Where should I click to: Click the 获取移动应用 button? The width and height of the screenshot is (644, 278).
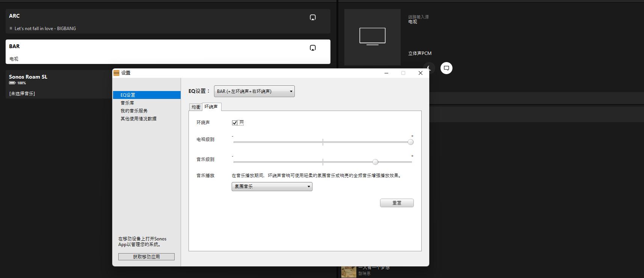[x=146, y=257]
